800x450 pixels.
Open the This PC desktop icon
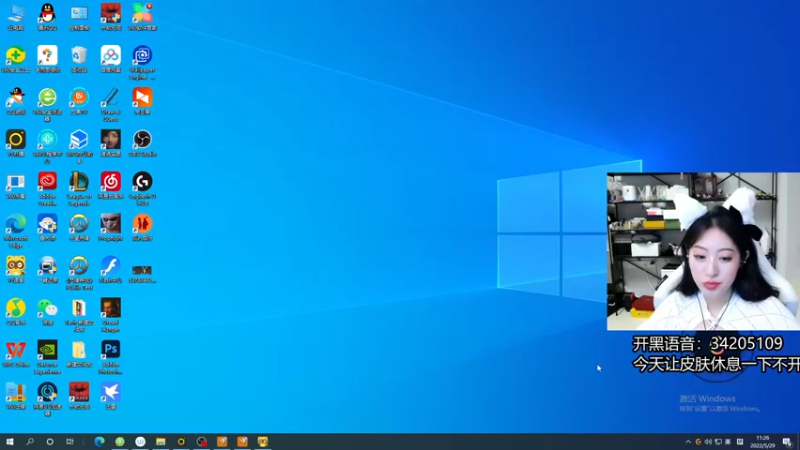pyautogui.click(x=16, y=16)
